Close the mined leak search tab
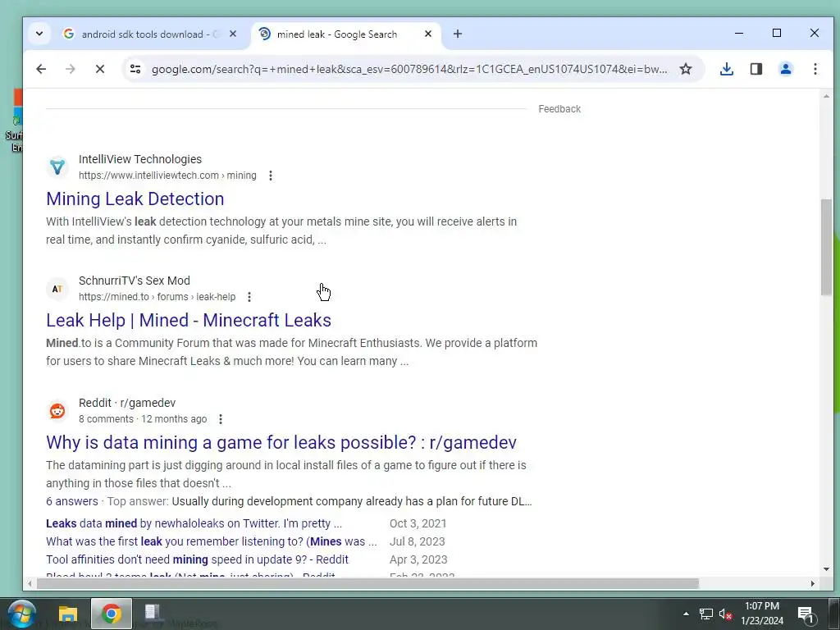This screenshot has height=630, width=840. [428, 34]
